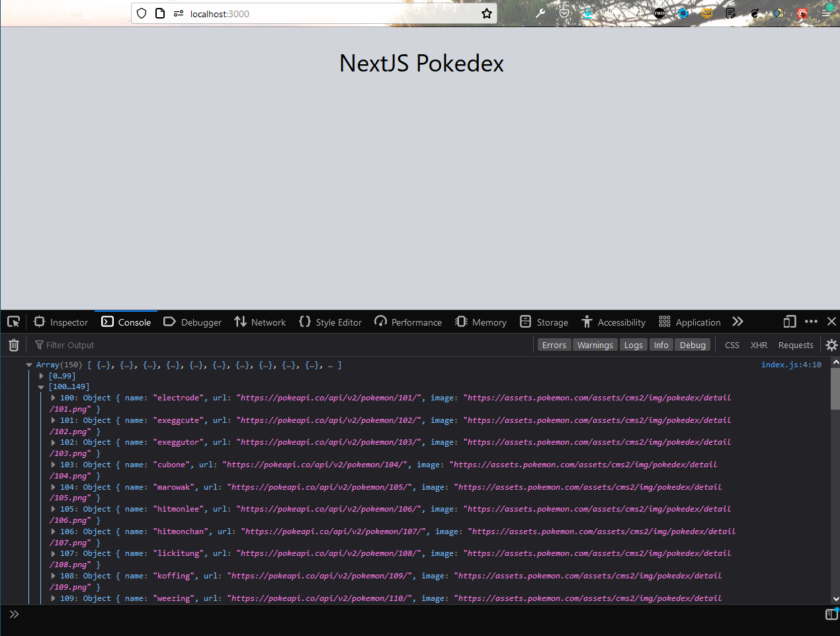Show more devtools tabs via chevron
Screen dimensions: 840x636
click(737, 322)
